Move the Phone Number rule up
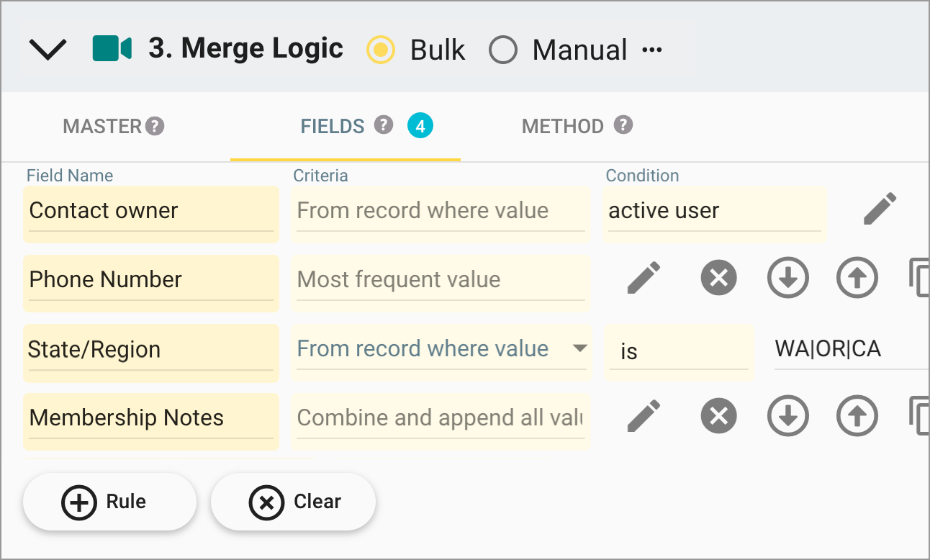Image resolution: width=930 pixels, height=560 pixels. 857,277
